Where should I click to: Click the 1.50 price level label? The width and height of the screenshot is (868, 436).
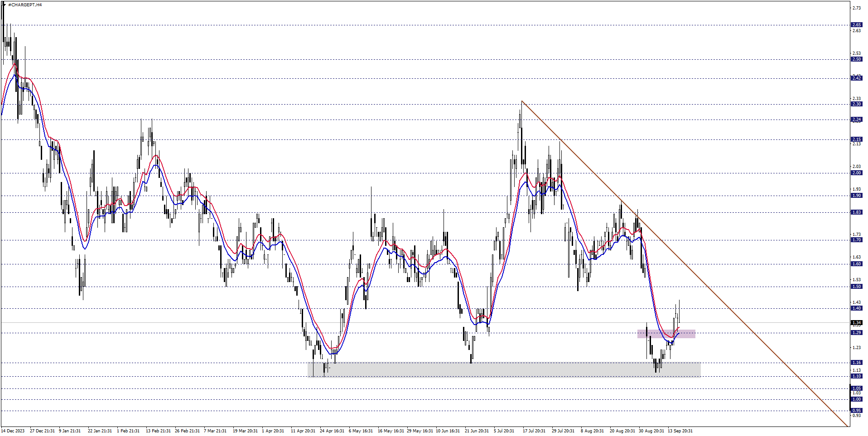(x=857, y=287)
